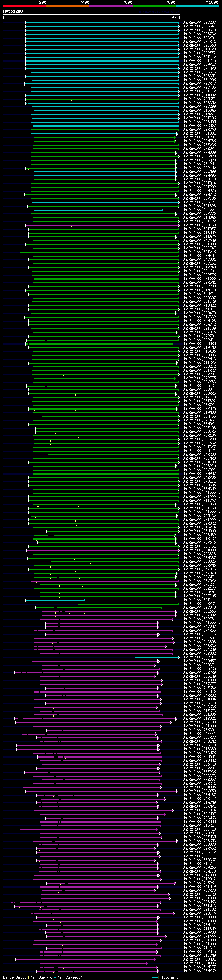Select the UniRef100_Q6L556 label

[199, 612]
